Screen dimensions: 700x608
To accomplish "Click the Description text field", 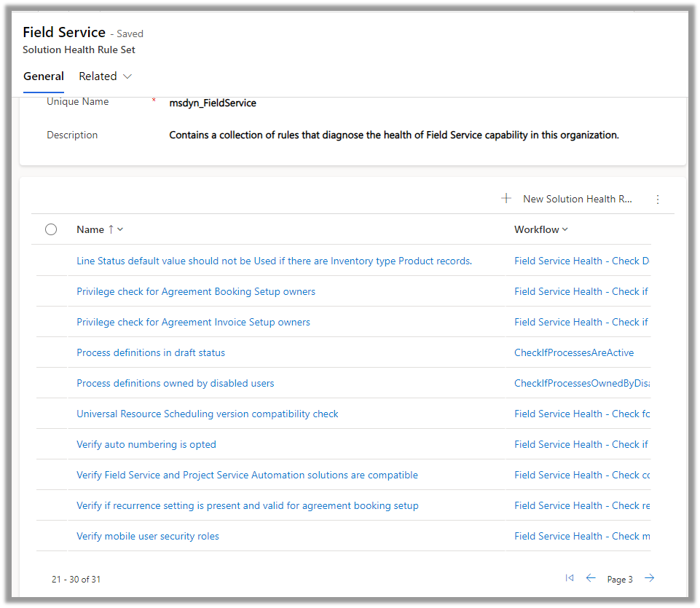I will (x=393, y=135).
